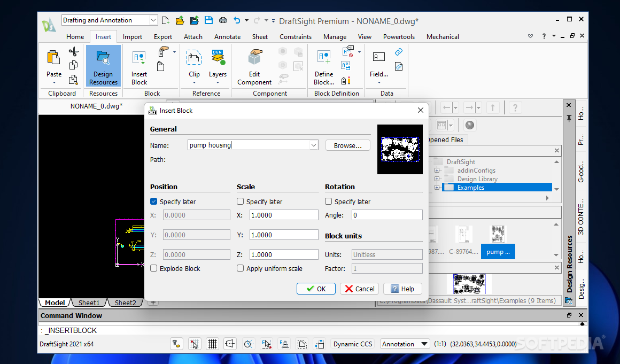This screenshot has width=620, height=364.
Task: Click the Help button in dialog
Action: click(402, 289)
